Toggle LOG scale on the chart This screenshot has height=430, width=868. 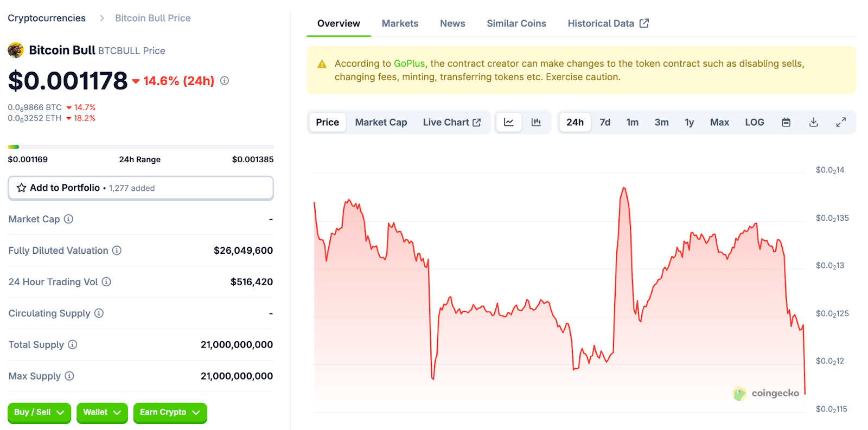tap(755, 123)
